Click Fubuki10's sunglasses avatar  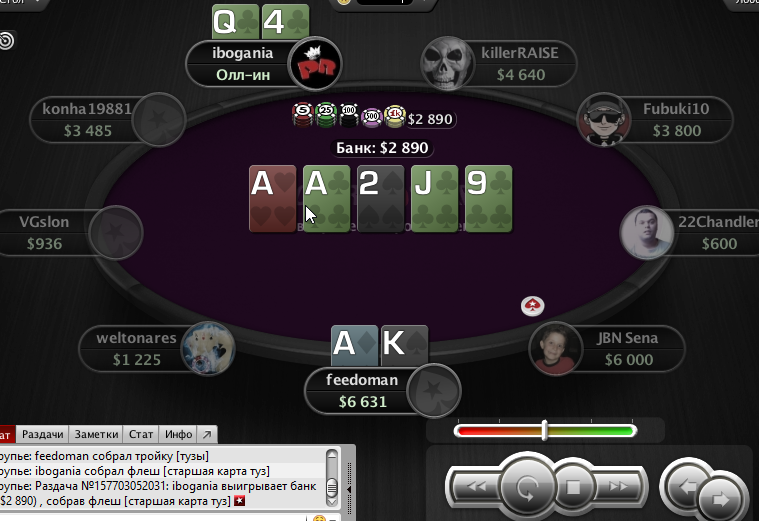[x=604, y=120]
